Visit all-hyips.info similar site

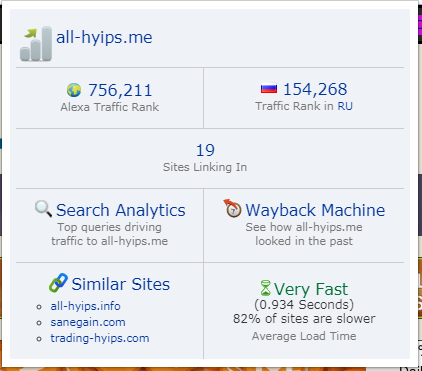[85, 306]
